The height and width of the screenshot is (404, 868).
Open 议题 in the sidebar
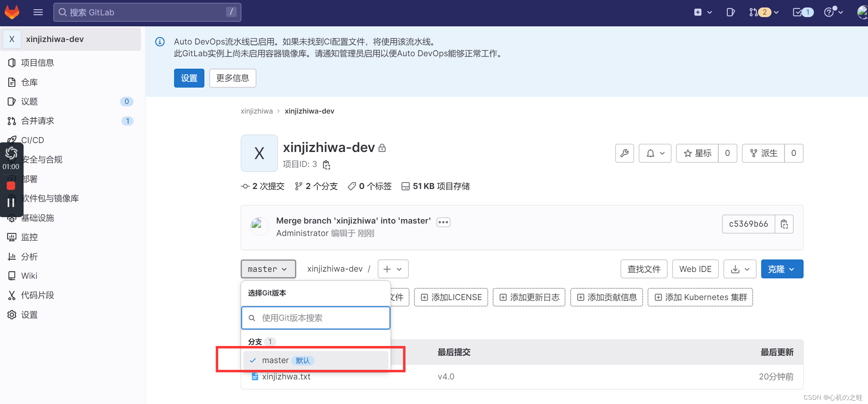[71, 101]
